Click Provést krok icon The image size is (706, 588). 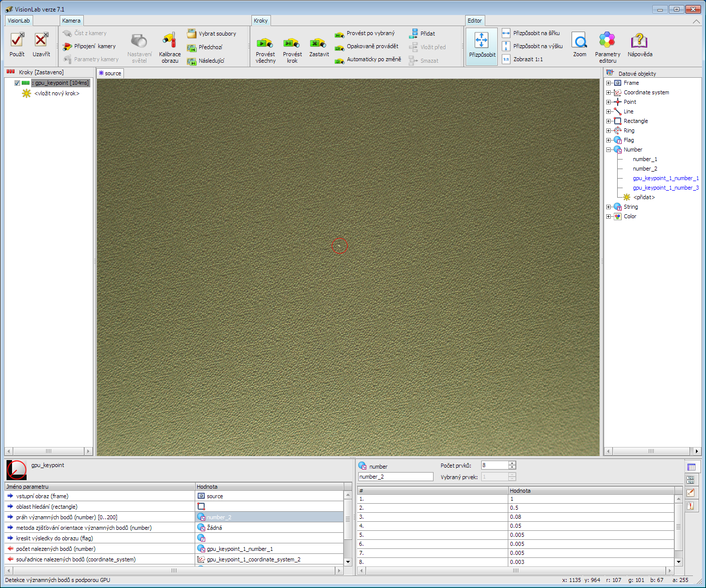tap(292, 43)
